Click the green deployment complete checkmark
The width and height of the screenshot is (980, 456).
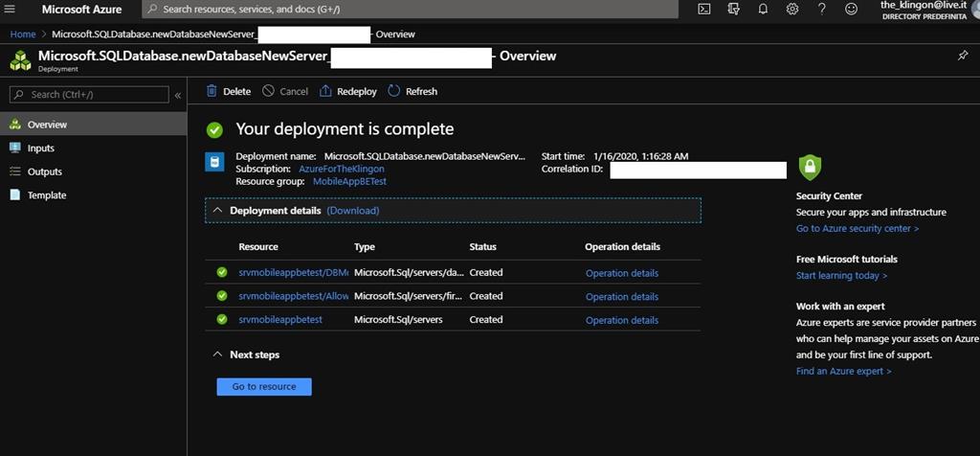(x=215, y=130)
